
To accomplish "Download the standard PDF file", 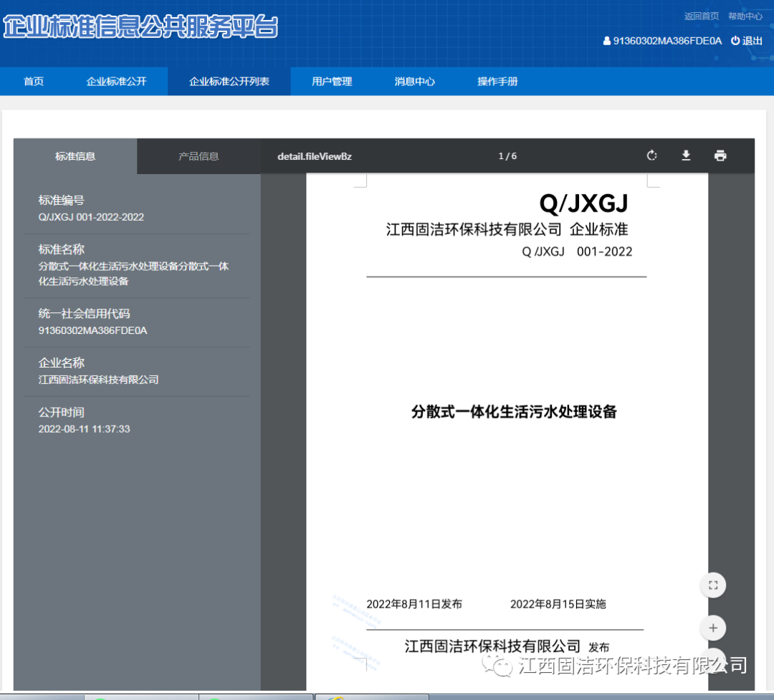I will coord(686,156).
